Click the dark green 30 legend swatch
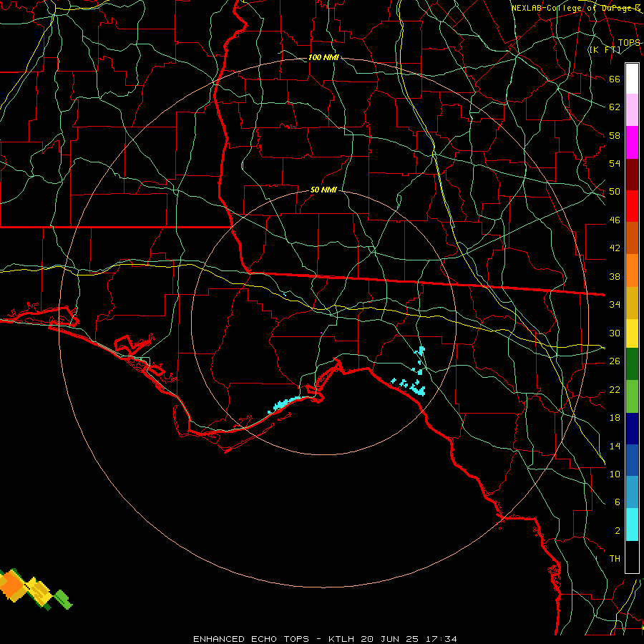644x644 pixels. pyautogui.click(x=632, y=364)
